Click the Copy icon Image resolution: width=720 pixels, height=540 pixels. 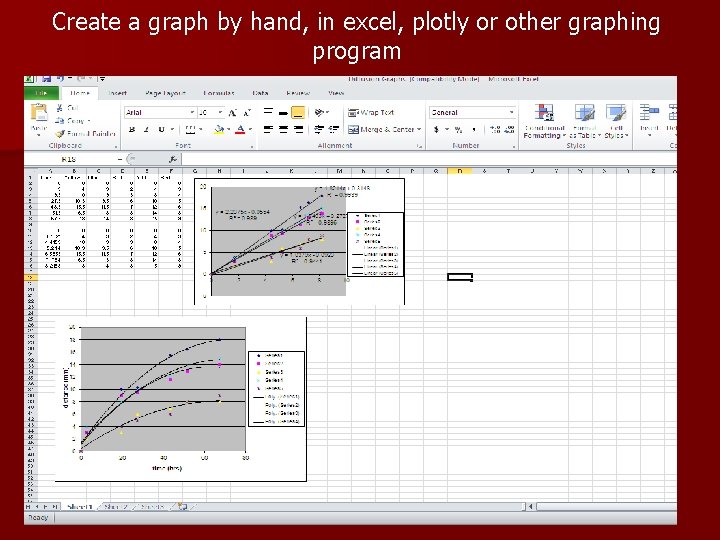(60, 121)
